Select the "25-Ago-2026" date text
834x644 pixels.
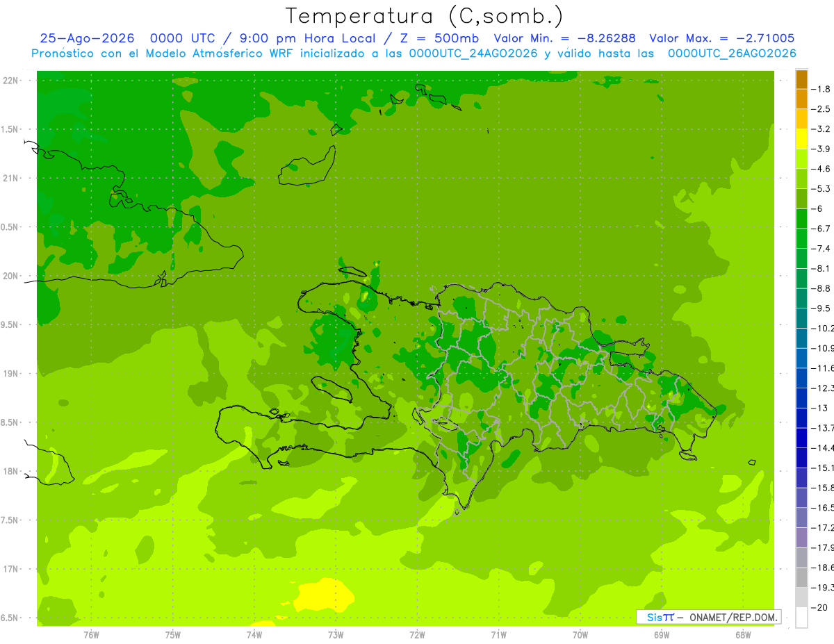click(87, 38)
